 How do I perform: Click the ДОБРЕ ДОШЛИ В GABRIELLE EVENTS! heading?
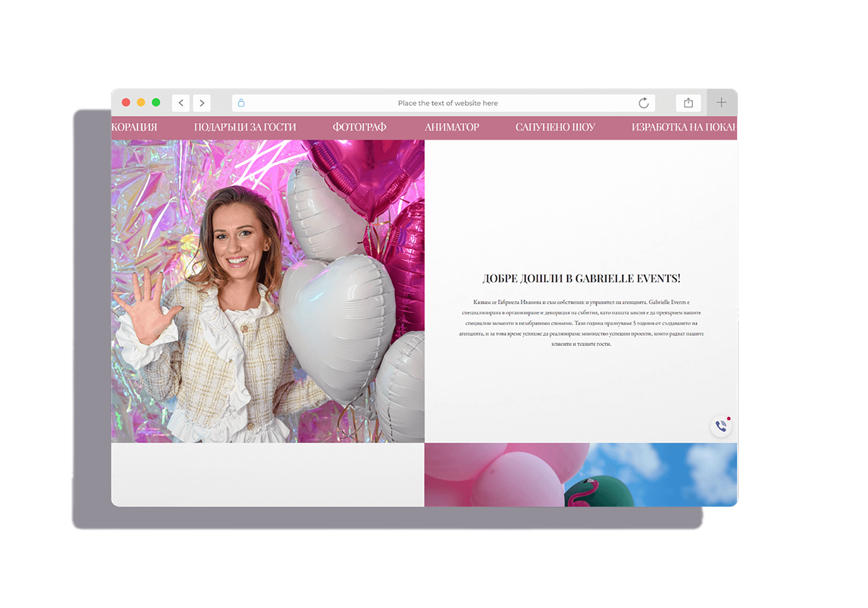[x=582, y=279]
